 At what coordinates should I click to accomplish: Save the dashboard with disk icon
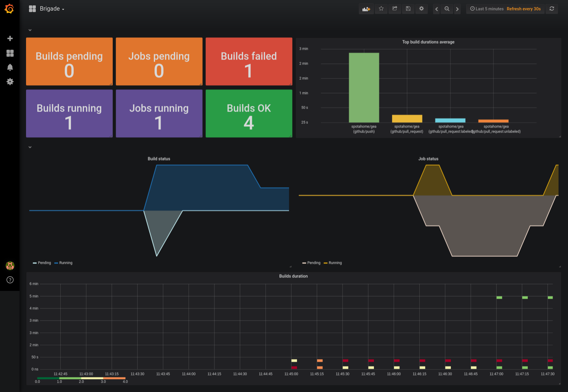point(408,9)
